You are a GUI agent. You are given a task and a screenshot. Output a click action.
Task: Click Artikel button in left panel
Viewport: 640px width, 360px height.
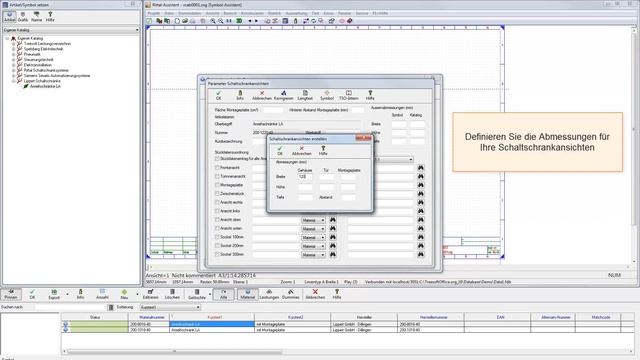(9, 17)
